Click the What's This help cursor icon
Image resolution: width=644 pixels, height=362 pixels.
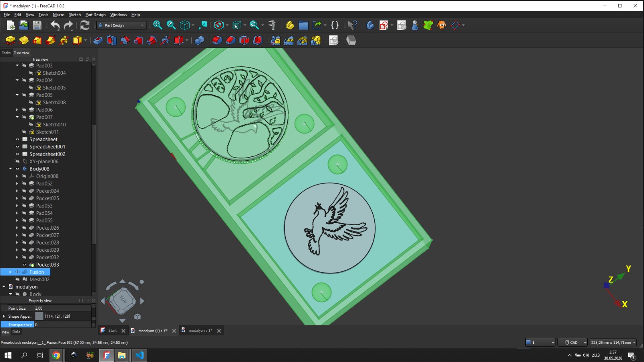pyautogui.click(x=352, y=25)
